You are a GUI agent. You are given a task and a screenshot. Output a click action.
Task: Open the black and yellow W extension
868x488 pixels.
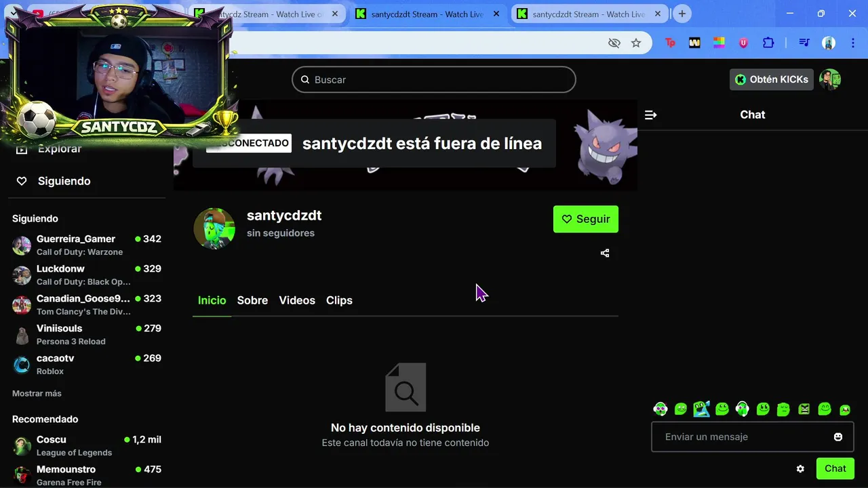coord(694,43)
